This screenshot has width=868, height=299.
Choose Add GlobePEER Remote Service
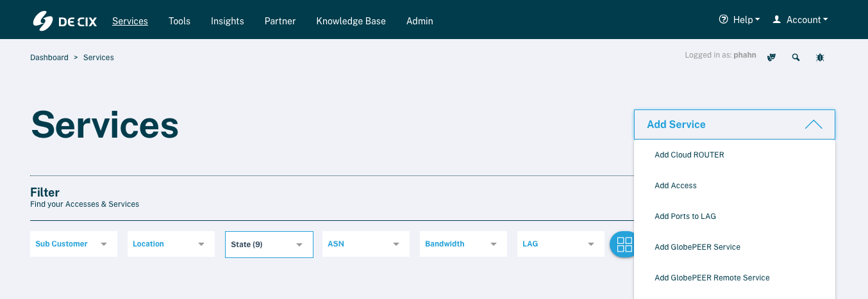click(x=712, y=278)
